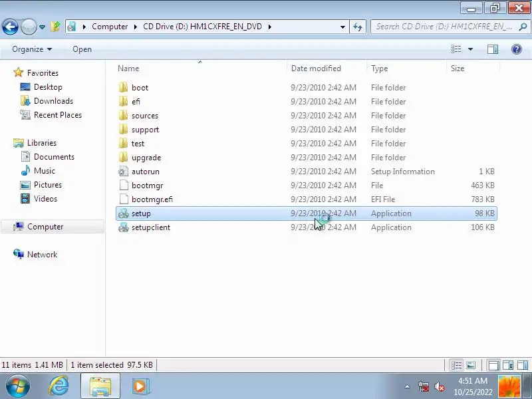Select Network in navigation pane
Image resolution: width=532 pixels, height=399 pixels.
point(42,254)
